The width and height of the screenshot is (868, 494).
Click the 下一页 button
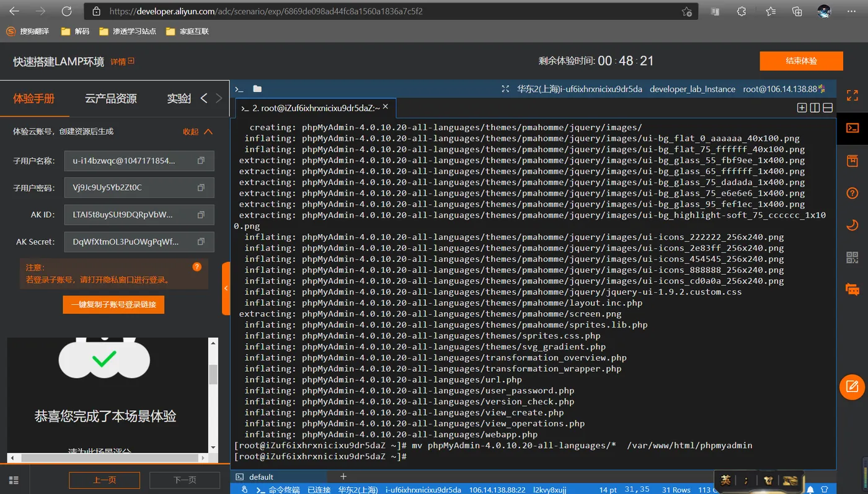point(185,480)
